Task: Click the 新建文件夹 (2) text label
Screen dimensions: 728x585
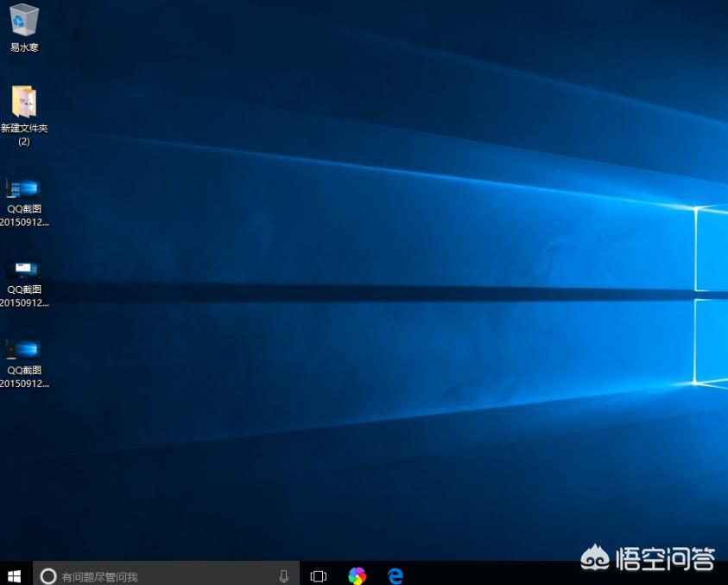Action: pyautogui.click(x=24, y=134)
